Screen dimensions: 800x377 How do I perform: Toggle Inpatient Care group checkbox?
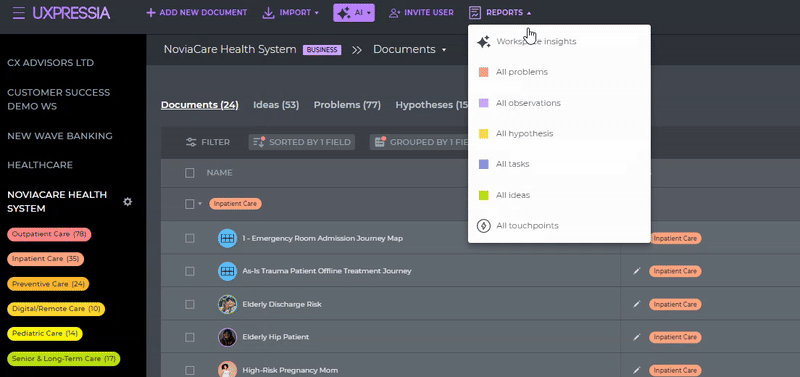189,204
